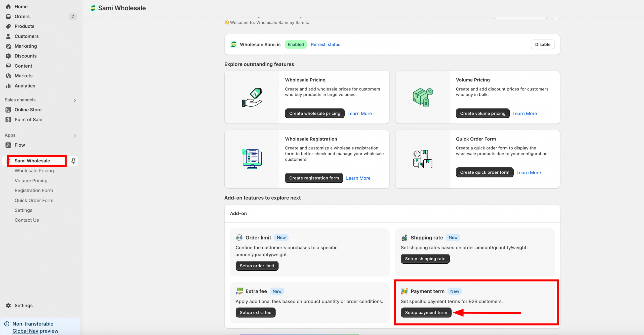Open Contact Us submenu item
The width and height of the screenshot is (644, 335).
(27, 220)
